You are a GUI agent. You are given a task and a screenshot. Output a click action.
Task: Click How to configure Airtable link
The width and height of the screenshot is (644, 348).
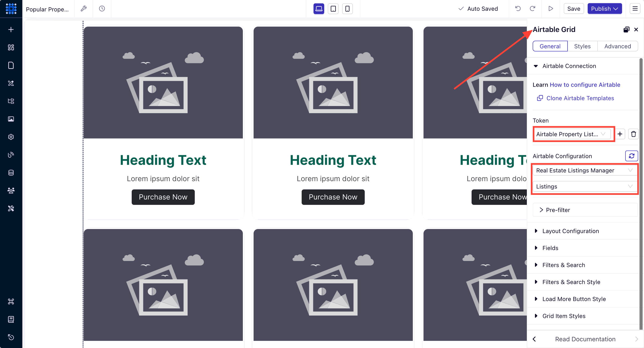(x=585, y=84)
